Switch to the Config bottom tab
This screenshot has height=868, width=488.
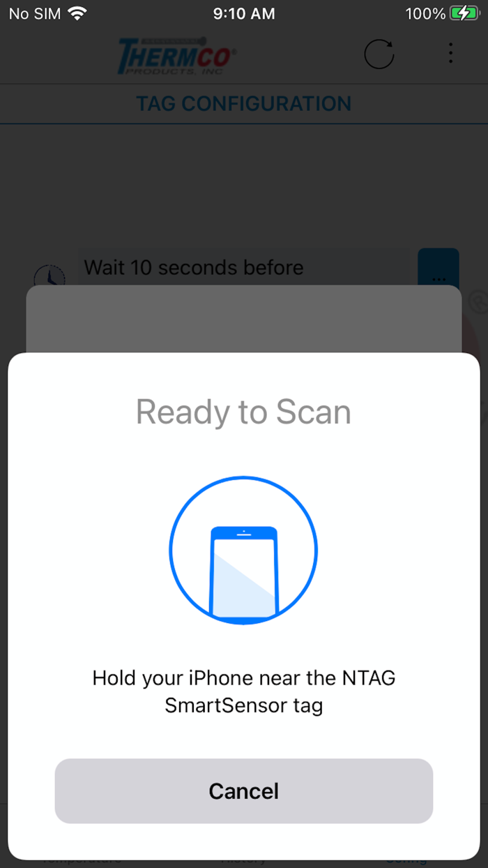pyautogui.click(x=406, y=861)
